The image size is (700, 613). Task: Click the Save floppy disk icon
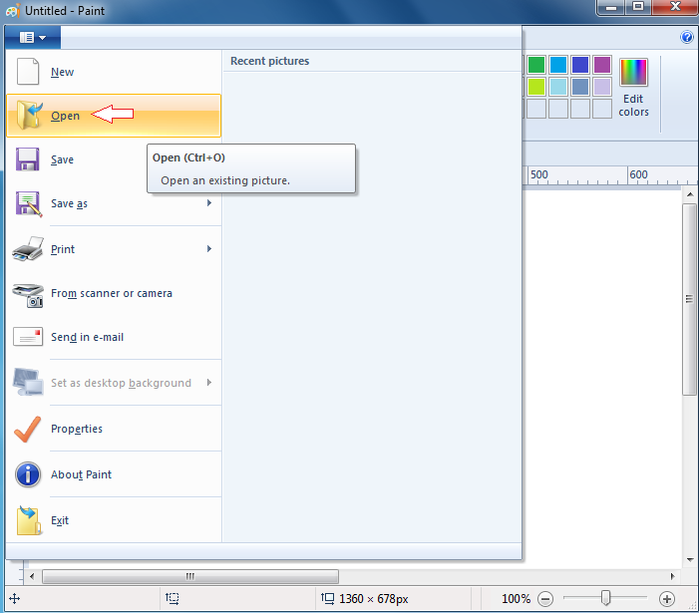coord(28,159)
